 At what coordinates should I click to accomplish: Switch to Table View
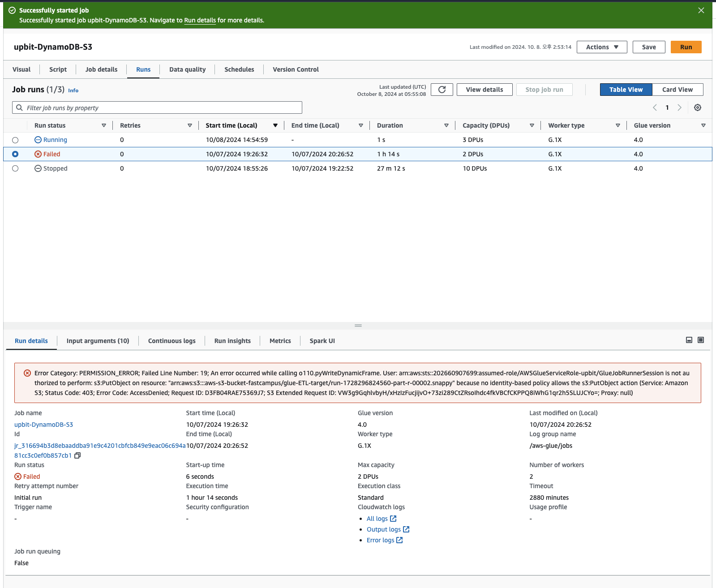point(626,90)
